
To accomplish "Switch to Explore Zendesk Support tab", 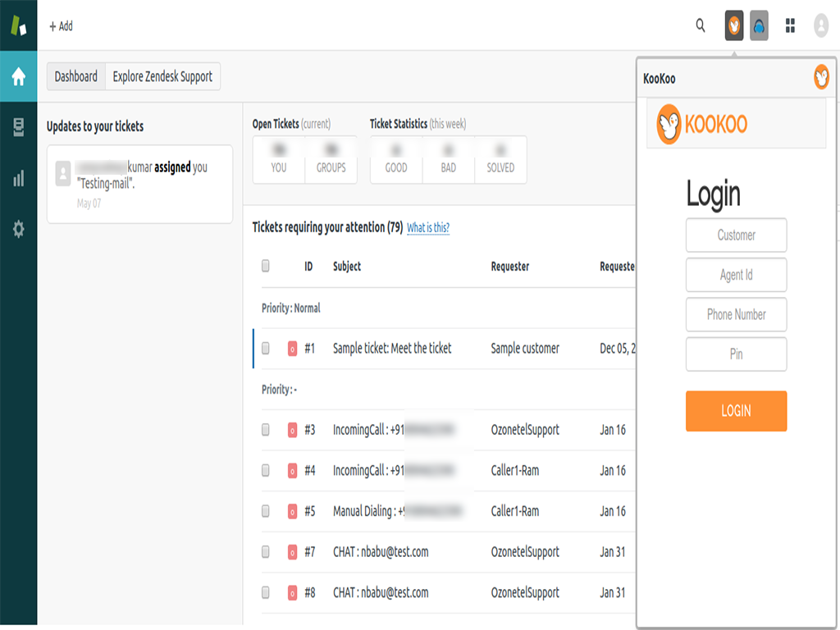I will point(163,76).
